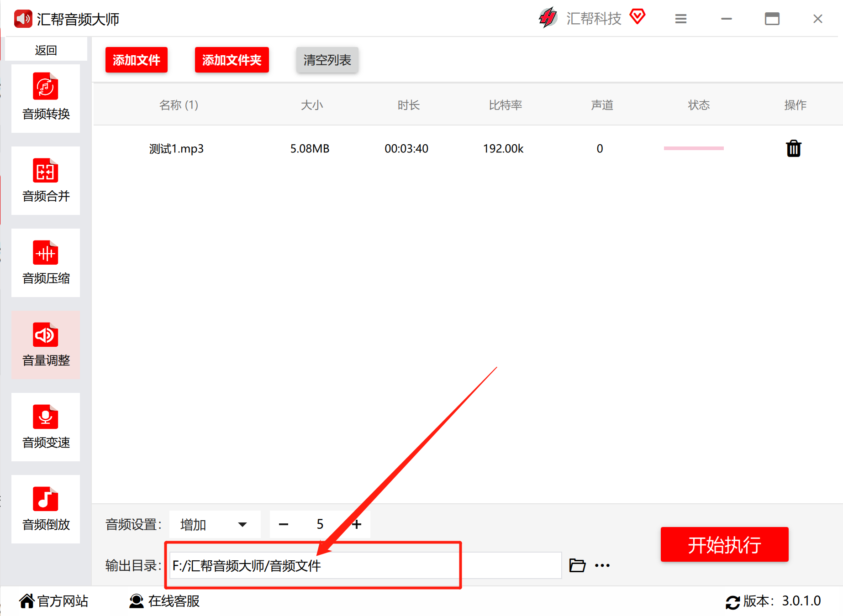This screenshot has height=616, width=843.
Task: Open the output folder icon
Action: (577, 565)
